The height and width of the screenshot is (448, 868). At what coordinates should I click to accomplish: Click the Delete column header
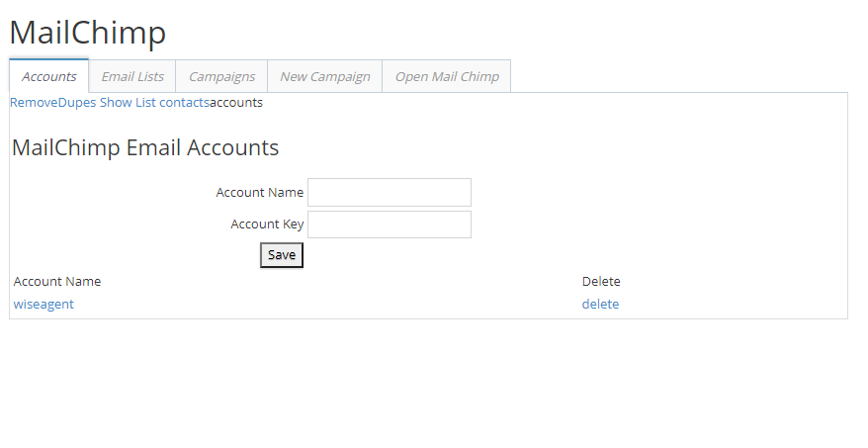601,281
